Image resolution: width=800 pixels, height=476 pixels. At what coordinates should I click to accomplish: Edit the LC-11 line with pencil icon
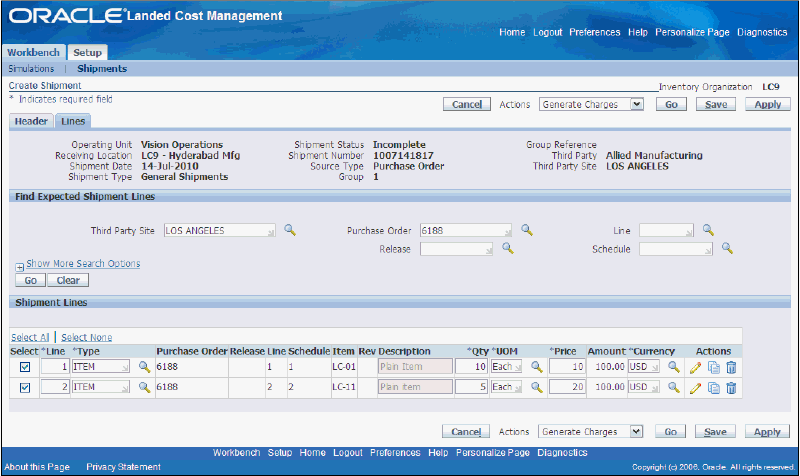tap(695, 388)
